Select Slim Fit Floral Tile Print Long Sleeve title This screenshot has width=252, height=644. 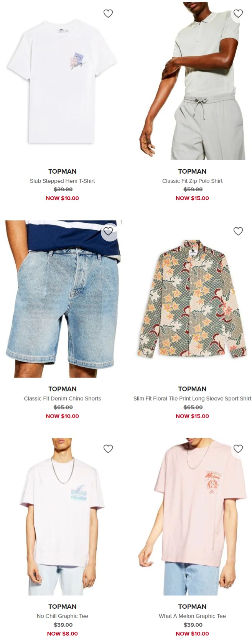point(193,399)
